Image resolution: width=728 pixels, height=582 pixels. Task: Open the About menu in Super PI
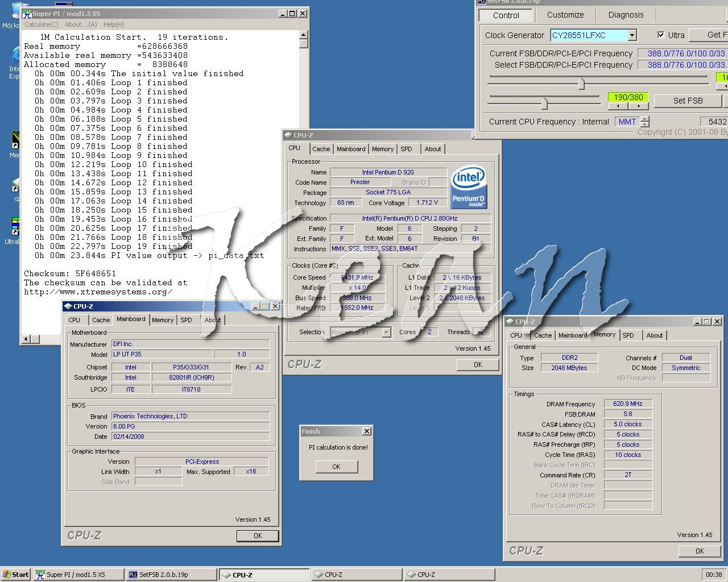[x=81, y=24]
